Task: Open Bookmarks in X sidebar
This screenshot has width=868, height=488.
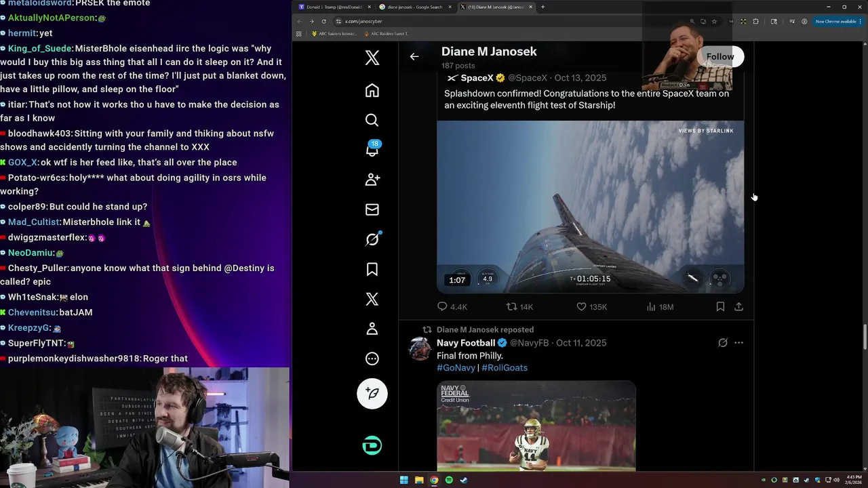Action: 372,269
